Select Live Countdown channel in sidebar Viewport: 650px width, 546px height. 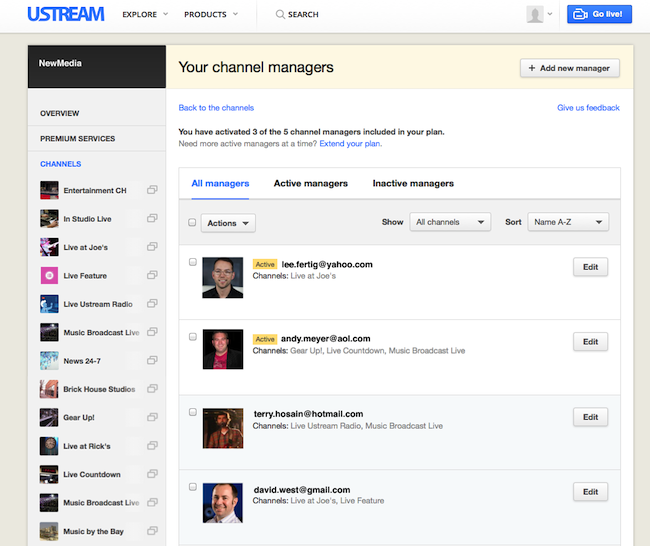pos(92,474)
